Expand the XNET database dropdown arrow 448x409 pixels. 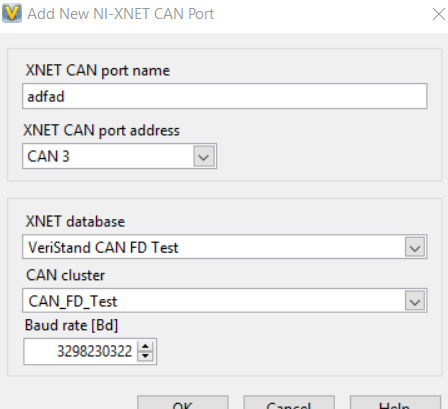click(x=415, y=247)
